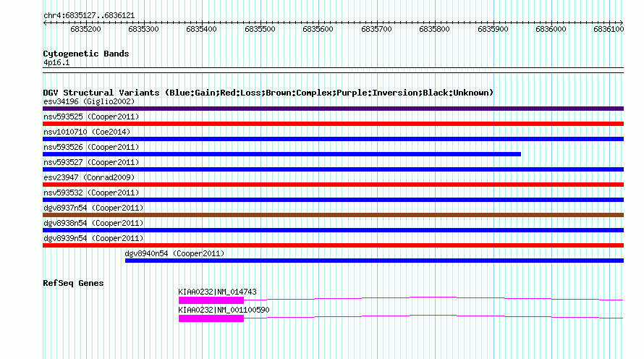Click the KIAA0232|NM_001100590 gene label

coord(224,310)
